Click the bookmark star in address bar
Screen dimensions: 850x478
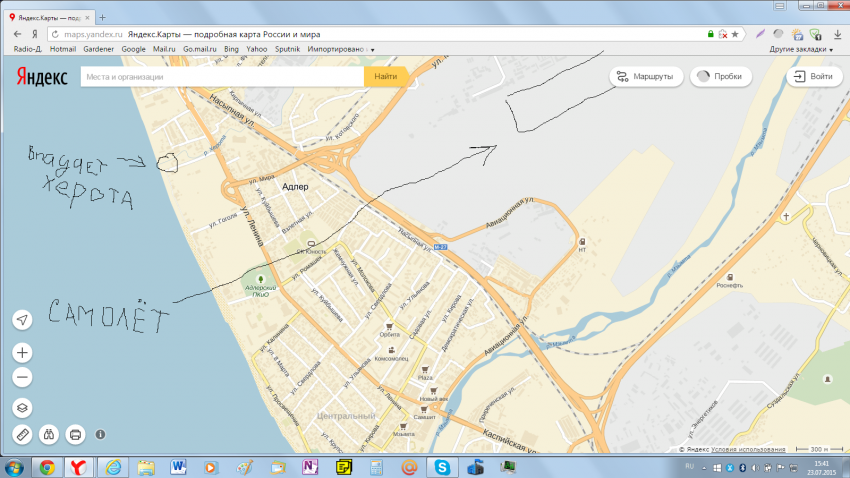(x=735, y=33)
